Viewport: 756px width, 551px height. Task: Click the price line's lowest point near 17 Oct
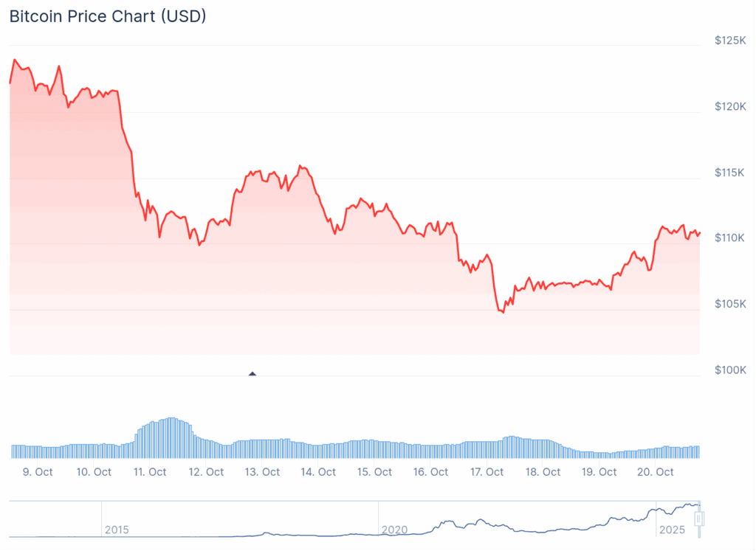point(503,313)
